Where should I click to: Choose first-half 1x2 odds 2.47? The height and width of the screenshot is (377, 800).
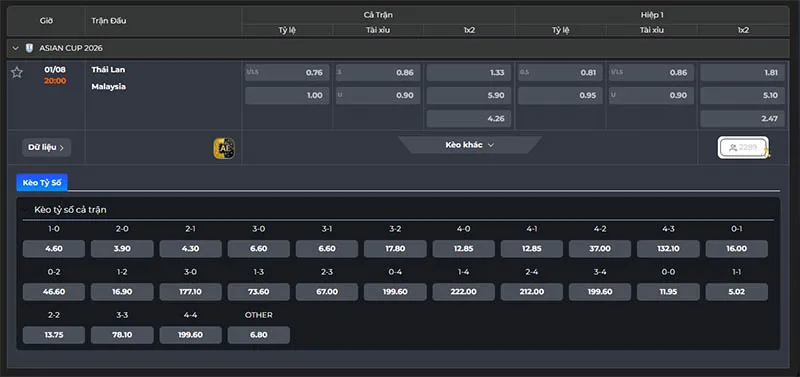pyautogui.click(x=742, y=118)
